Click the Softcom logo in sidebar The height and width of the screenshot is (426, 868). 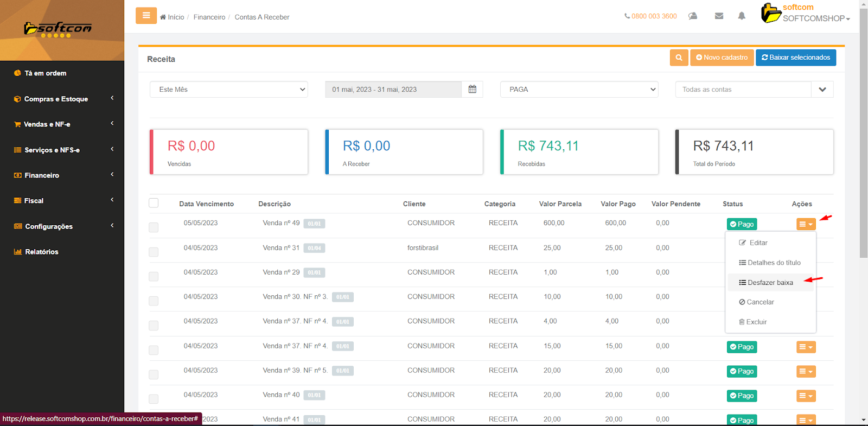58,29
